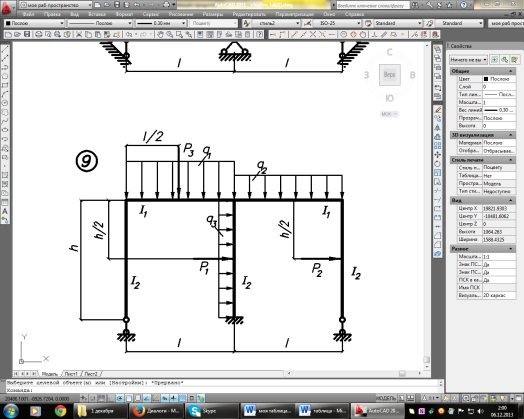Click the МСК coordinate system label
The height and width of the screenshot is (419, 524).
point(389,114)
